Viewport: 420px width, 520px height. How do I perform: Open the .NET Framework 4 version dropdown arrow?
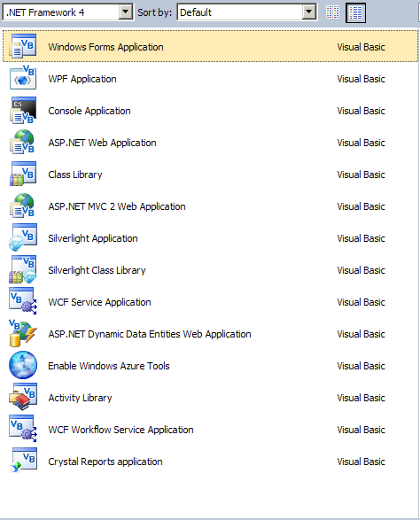pos(126,12)
